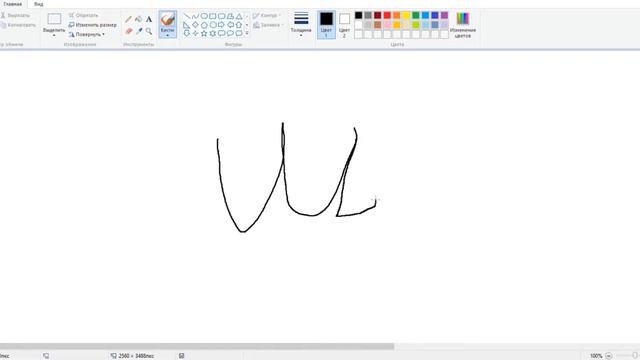Click Copy (Копировать) button
Viewport: 640px width, 360px height.
(18, 25)
